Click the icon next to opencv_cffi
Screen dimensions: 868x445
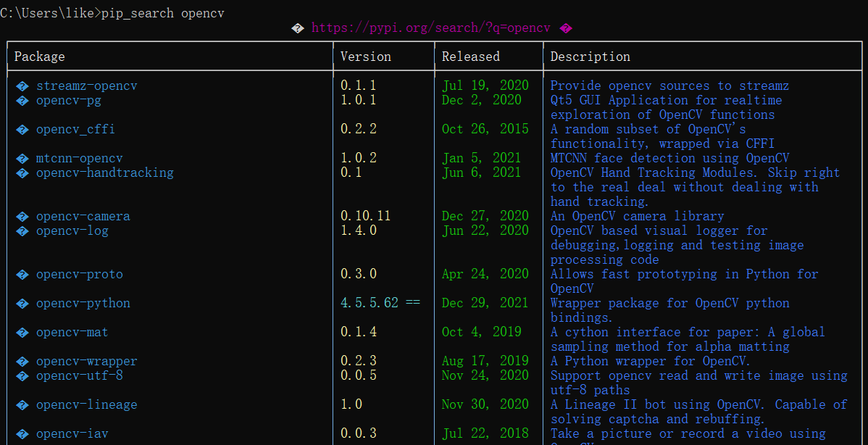tap(22, 128)
